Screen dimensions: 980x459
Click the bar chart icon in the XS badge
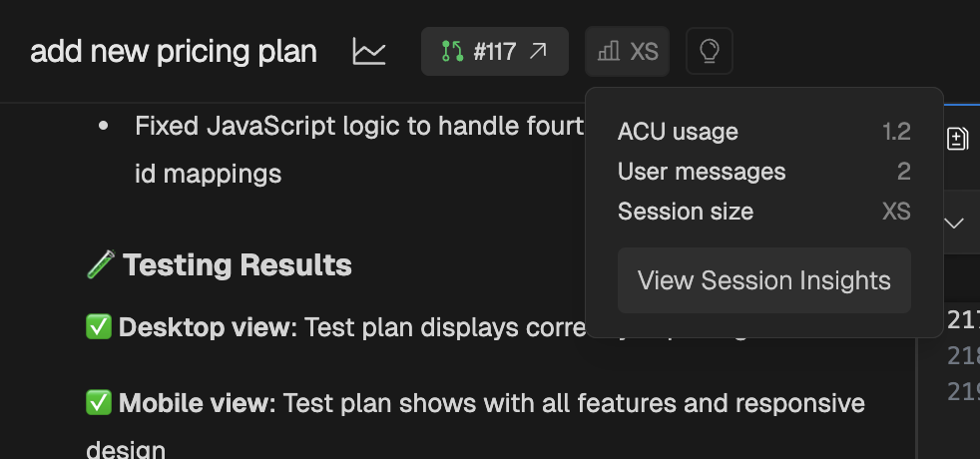tap(607, 52)
